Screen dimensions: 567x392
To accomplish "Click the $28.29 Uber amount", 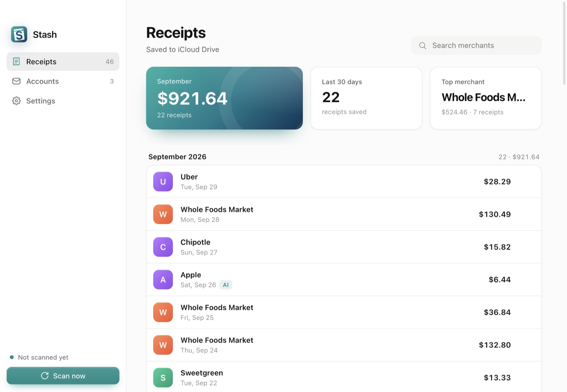I will tap(497, 182).
